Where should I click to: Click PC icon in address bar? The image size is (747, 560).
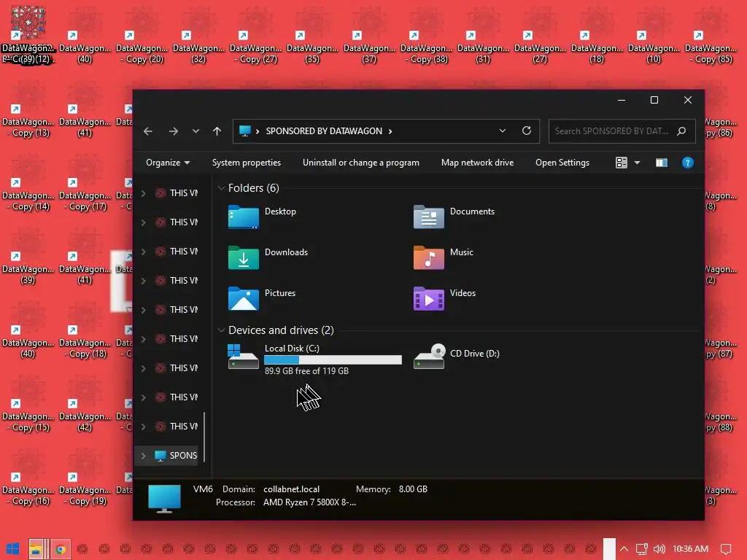(x=245, y=131)
